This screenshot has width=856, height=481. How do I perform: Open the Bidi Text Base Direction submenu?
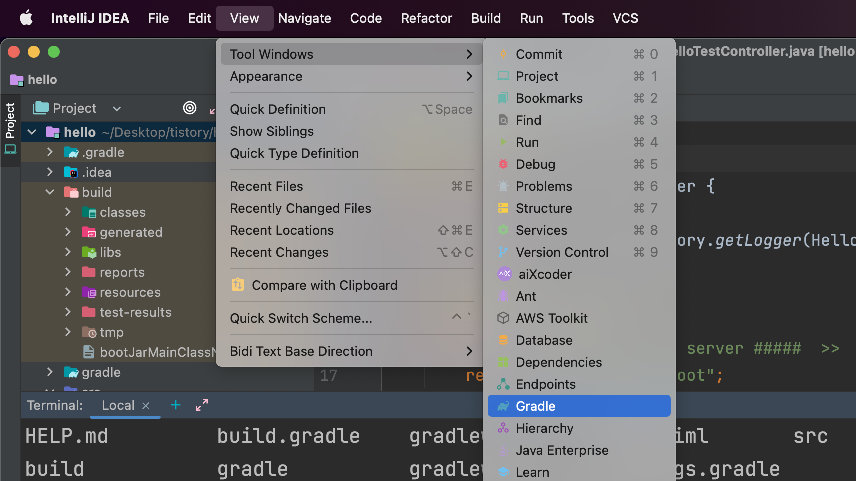pyautogui.click(x=350, y=351)
